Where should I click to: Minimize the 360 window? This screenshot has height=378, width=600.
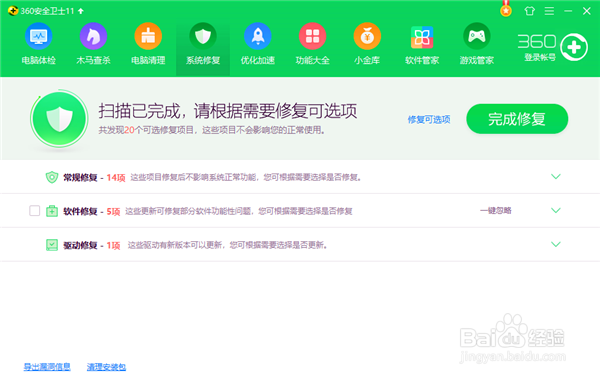568,11
